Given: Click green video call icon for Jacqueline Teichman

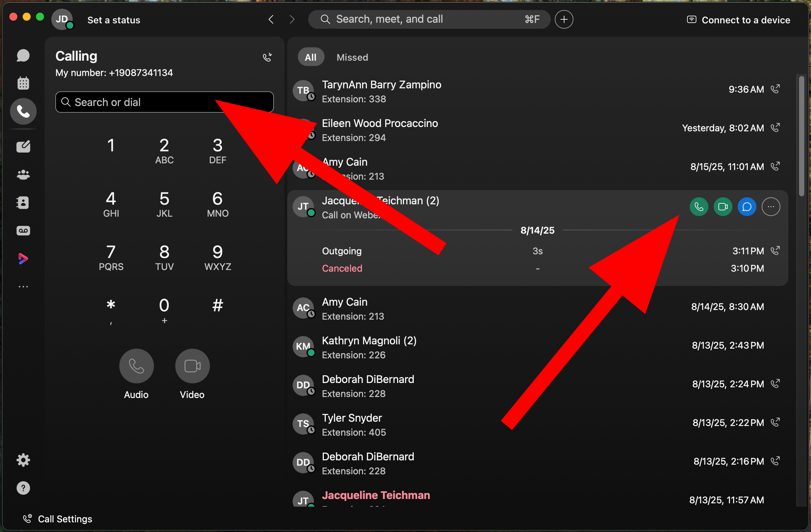Looking at the screenshot, I should click(x=722, y=207).
